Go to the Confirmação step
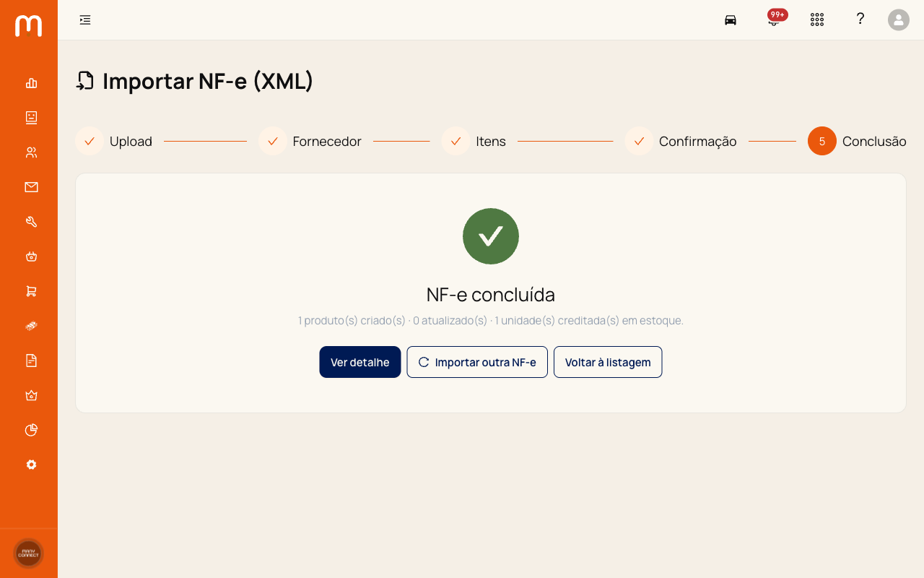Viewport: 924px width, 578px height. point(681,141)
